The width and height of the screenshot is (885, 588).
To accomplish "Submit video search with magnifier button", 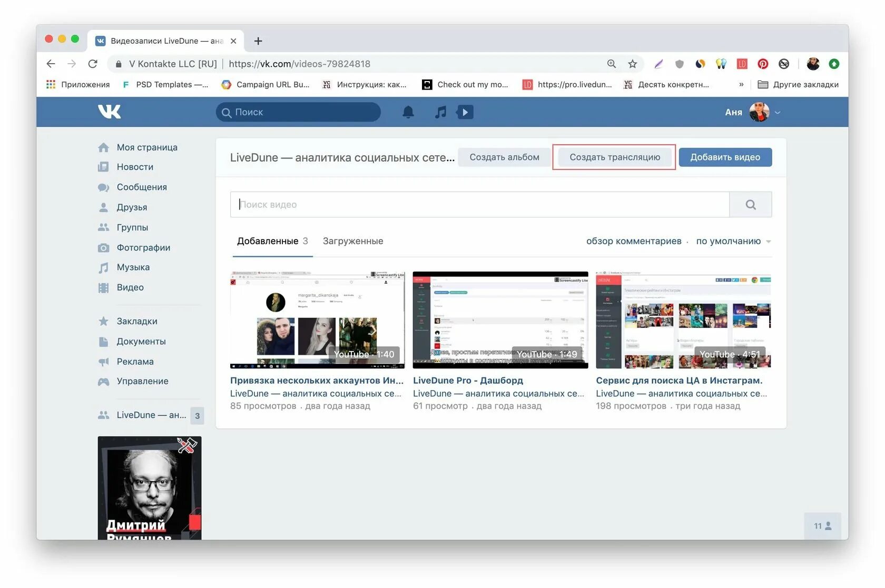I will pyautogui.click(x=751, y=204).
